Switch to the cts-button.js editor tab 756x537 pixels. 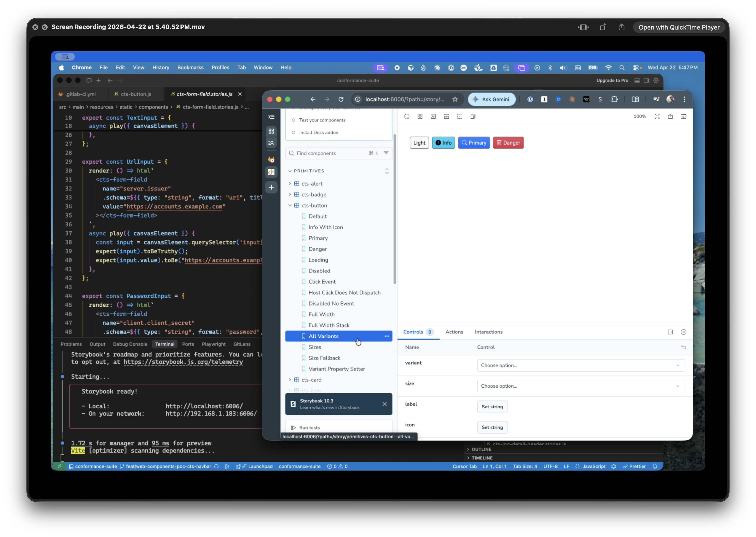coord(136,94)
